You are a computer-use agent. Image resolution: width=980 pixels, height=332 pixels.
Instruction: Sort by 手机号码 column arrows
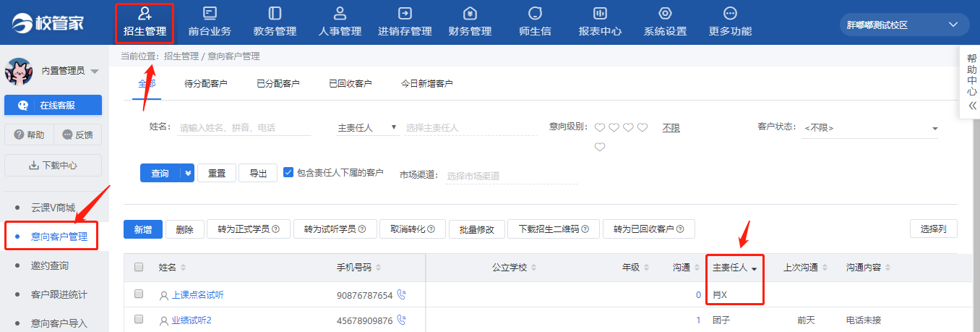point(379,268)
